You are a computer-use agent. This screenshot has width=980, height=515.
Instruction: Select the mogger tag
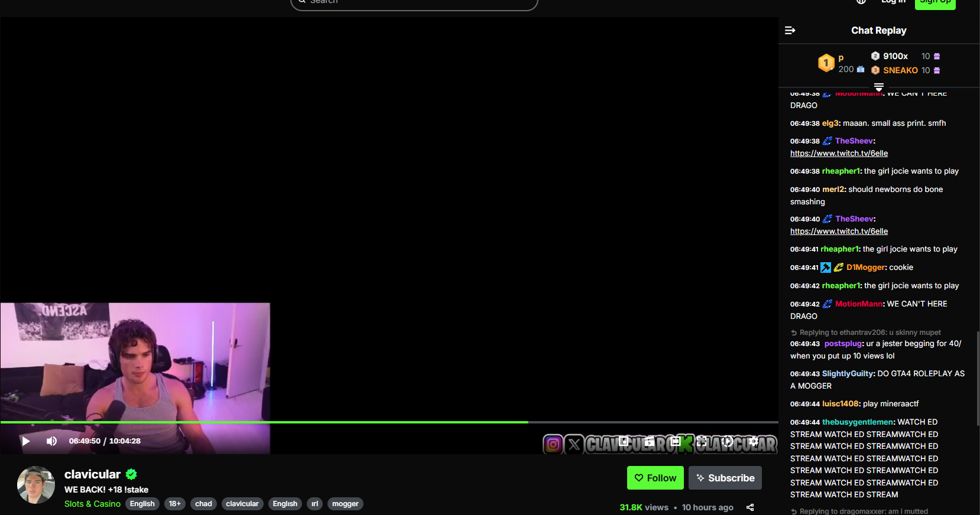(345, 504)
